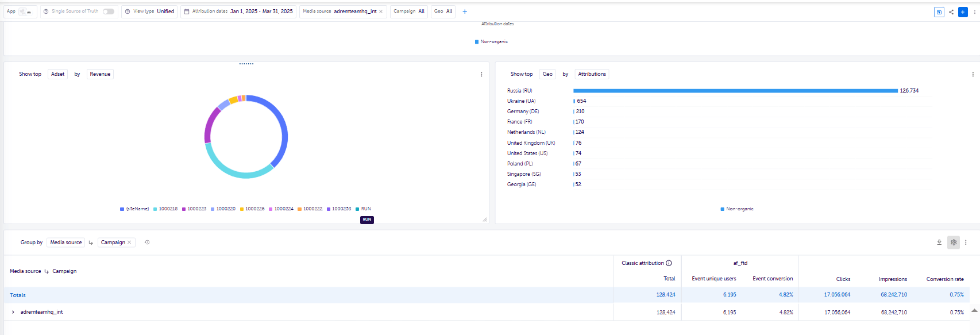This screenshot has width=980, height=335.
Task: Open the Adset chart's three-dot menu
Action: coord(481,74)
